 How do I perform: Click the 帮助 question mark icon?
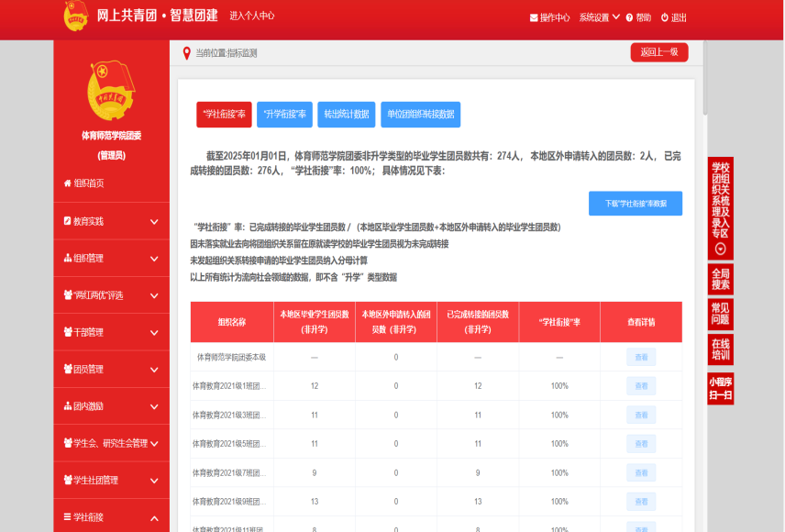pyautogui.click(x=629, y=17)
